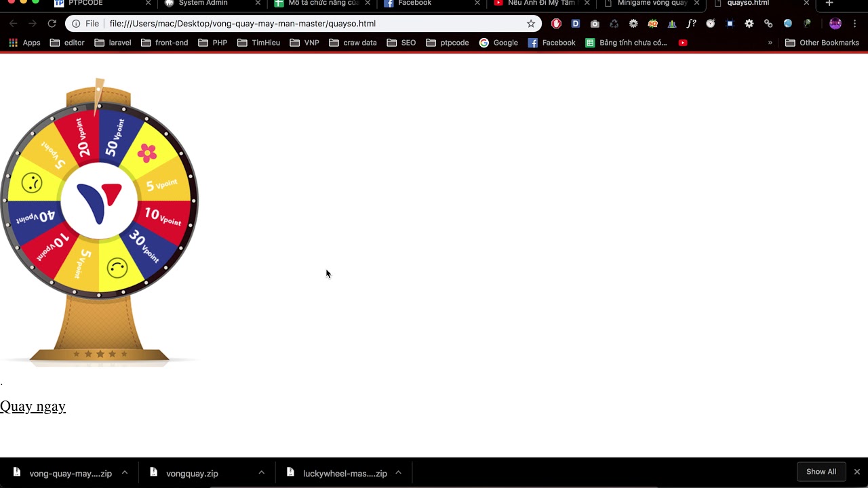Open the Google bookmark
The width and height of the screenshot is (868, 488).
coord(498,43)
